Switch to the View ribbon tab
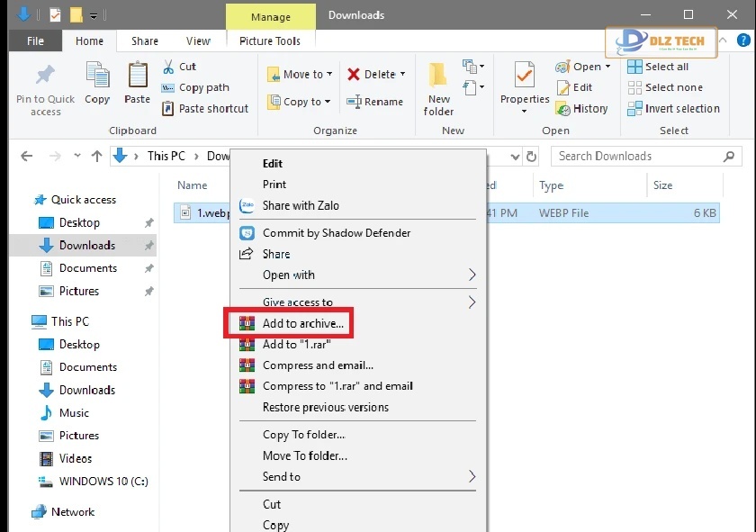The height and width of the screenshot is (532, 756). pyautogui.click(x=198, y=41)
